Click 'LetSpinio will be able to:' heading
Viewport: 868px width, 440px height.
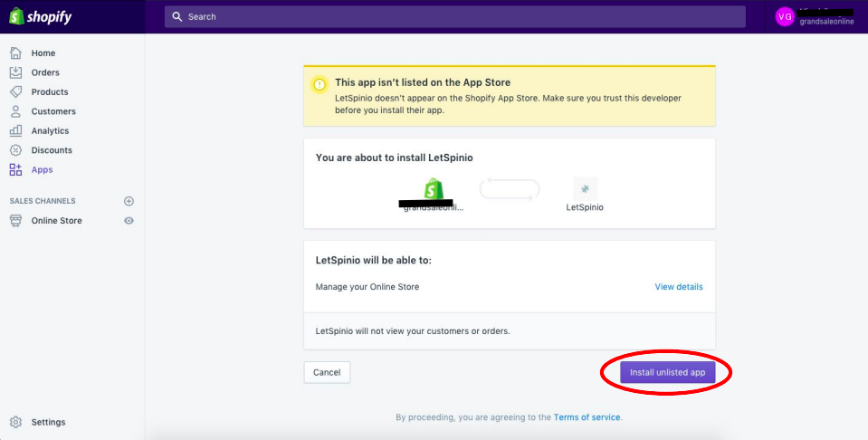(x=374, y=260)
